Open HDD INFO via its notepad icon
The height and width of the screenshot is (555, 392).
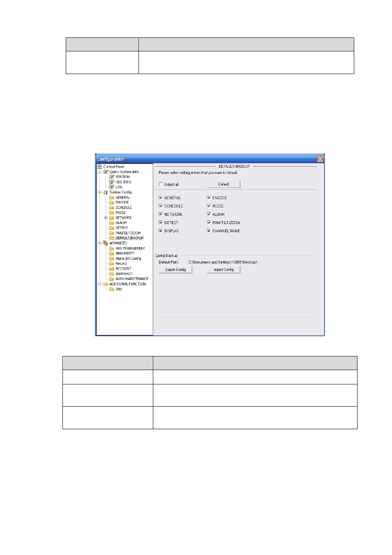[112, 182]
